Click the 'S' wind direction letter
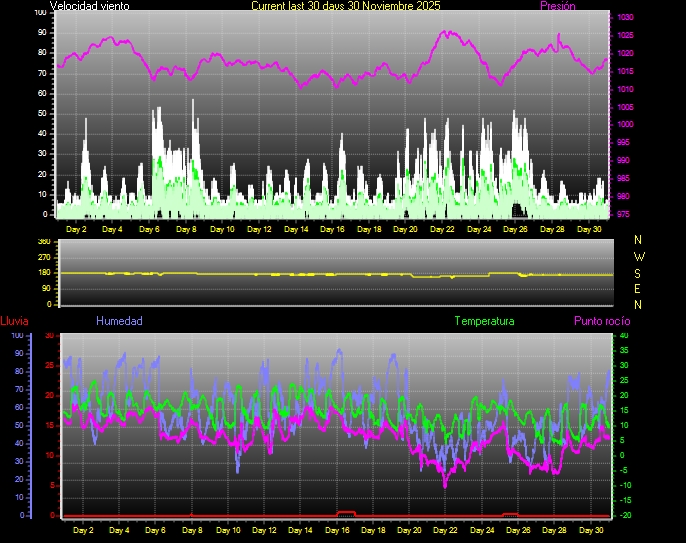Viewport: 686px width, 543px height. point(639,272)
